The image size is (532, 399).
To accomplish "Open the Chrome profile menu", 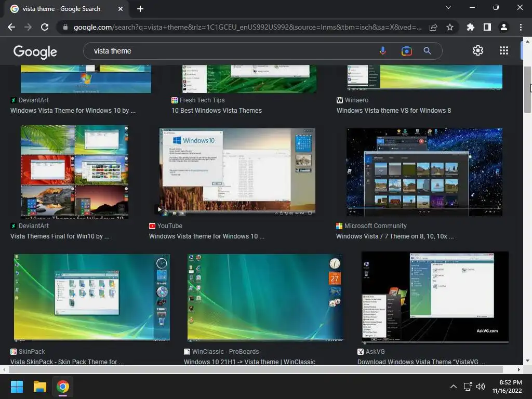I will tap(504, 27).
